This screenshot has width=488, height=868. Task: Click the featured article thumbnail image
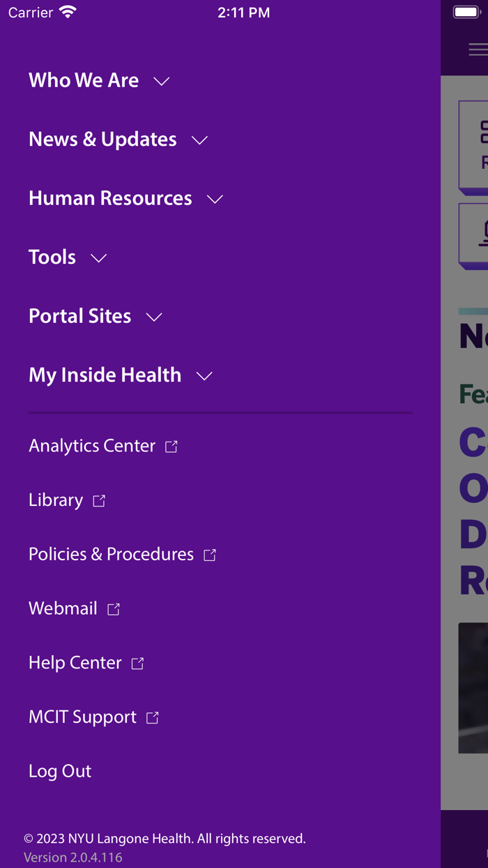(x=474, y=687)
